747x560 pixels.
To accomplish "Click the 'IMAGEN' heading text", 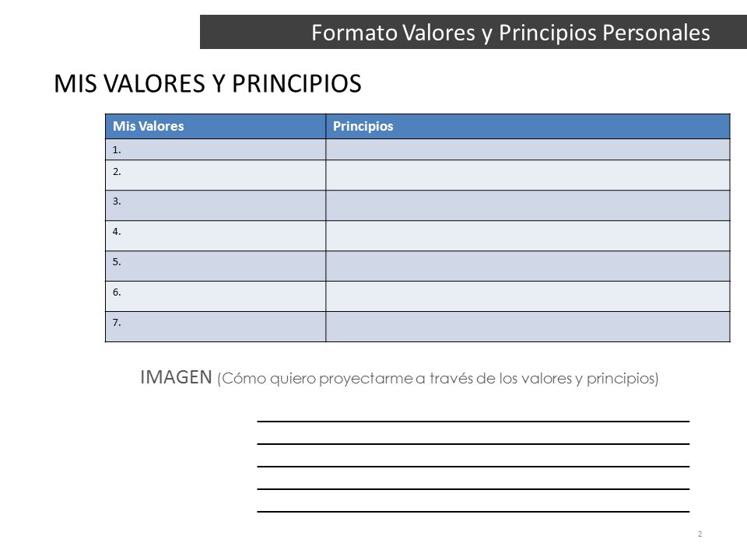I will (176, 377).
